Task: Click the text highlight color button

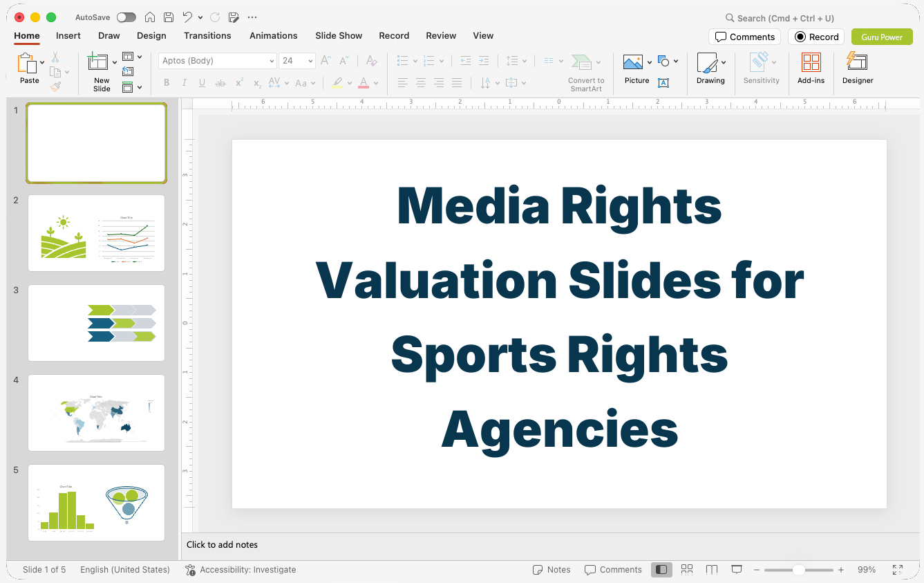Action: tap(337, 83)
